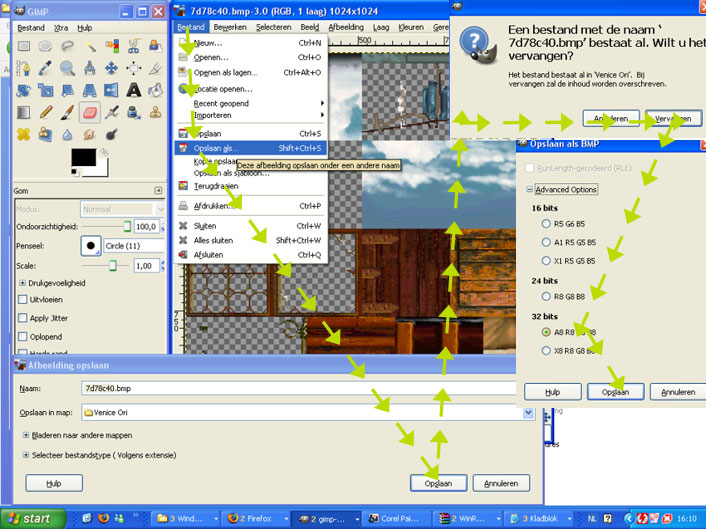Viewport: 706px width, 529px height.
Task: Click Vervangen in overwrite dialog
Action: (x=673, y=118)
